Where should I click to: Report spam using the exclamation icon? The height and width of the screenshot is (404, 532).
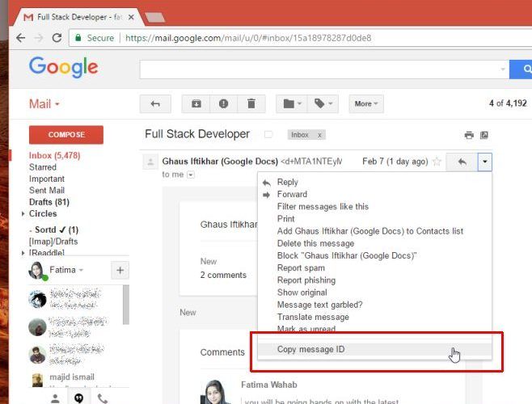tap(223, 103)
